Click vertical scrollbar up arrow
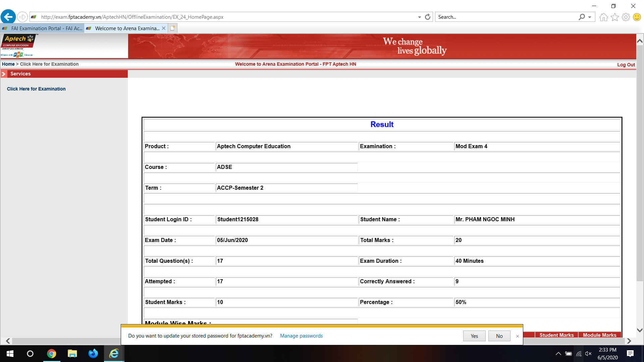The height and width of the screenshot is (362, 644). [x=640, y=41]
